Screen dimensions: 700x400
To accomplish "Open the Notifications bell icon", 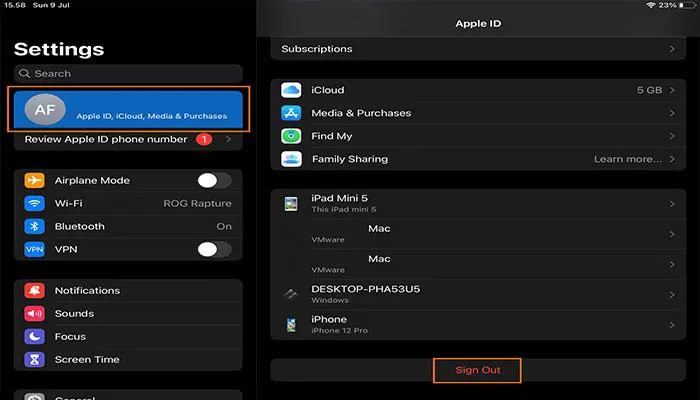I will pos(34,291).
